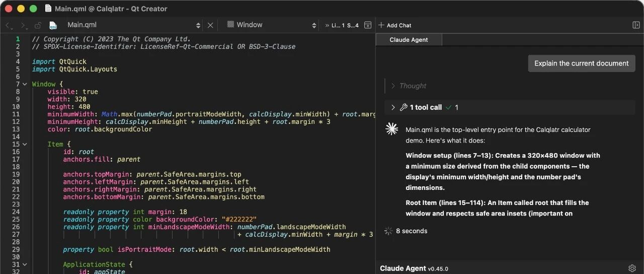Screen dimensions: 644x274
Task: Click line number 1 in gutter
Action: pos(18,39)
